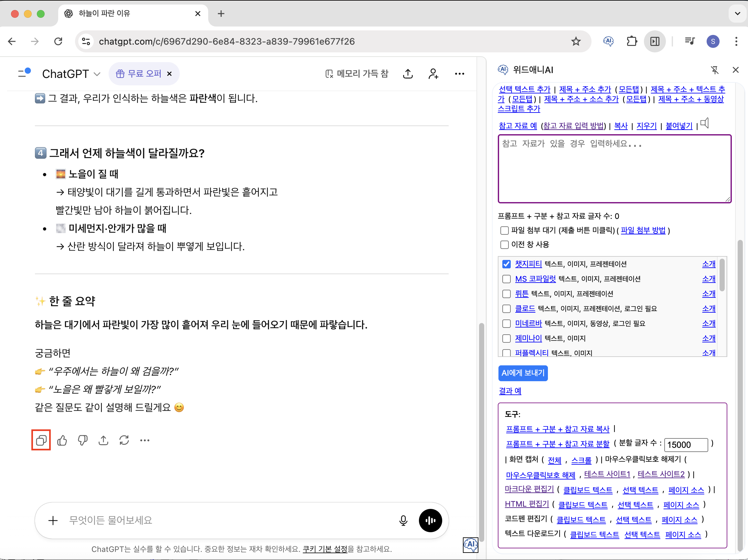748x560 pixels.
Task: Click the microphone dictation icon
Action: pos(403,521)
